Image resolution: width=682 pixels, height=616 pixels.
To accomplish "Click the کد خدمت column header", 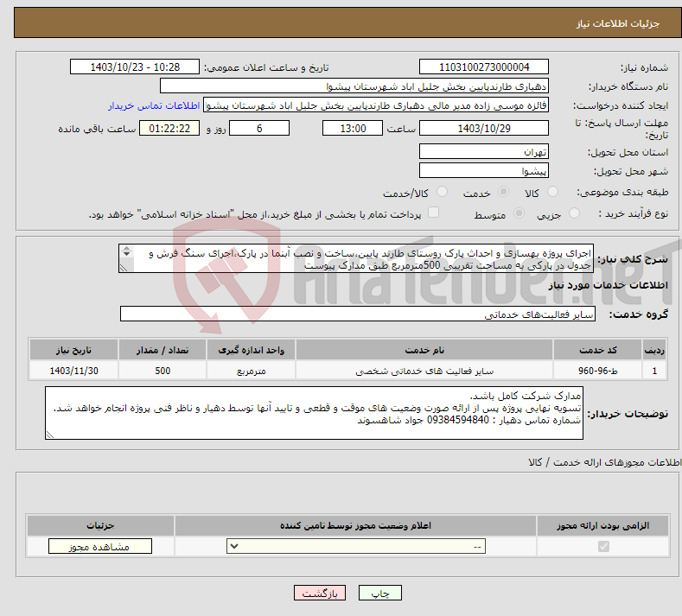I will tap(598, 350).
